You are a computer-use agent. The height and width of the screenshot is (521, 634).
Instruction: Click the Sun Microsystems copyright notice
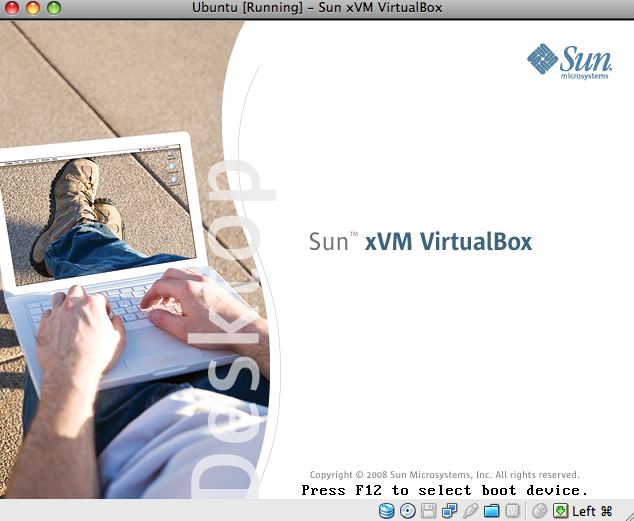tap(444, 475)
